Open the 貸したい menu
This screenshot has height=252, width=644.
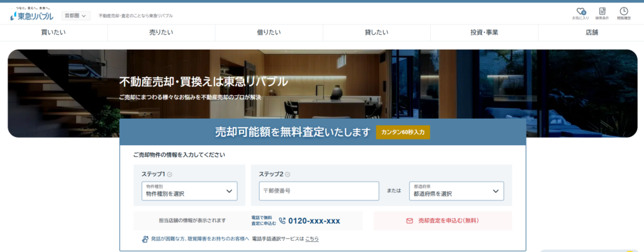point(377,33)
